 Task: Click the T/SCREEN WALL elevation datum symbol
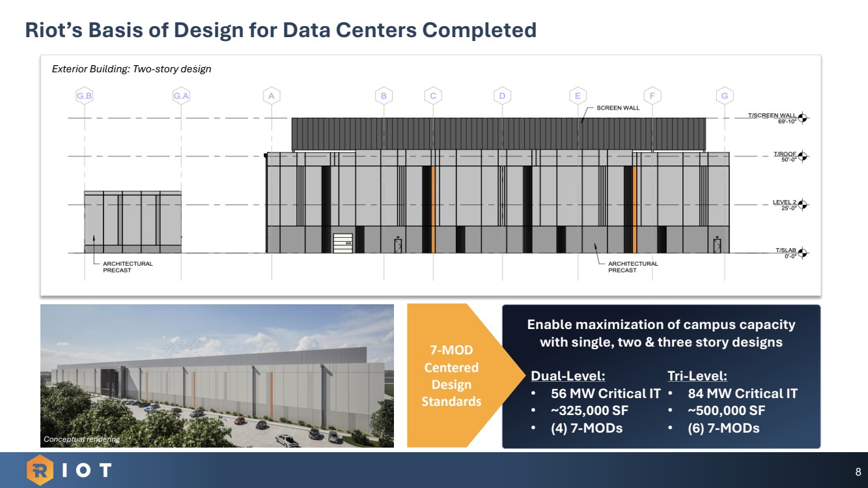(802, 118)
